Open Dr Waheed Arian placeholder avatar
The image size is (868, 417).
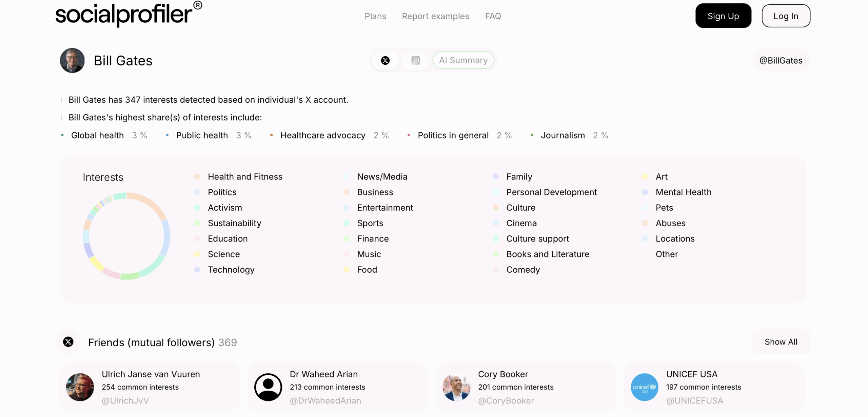[268, 387]
